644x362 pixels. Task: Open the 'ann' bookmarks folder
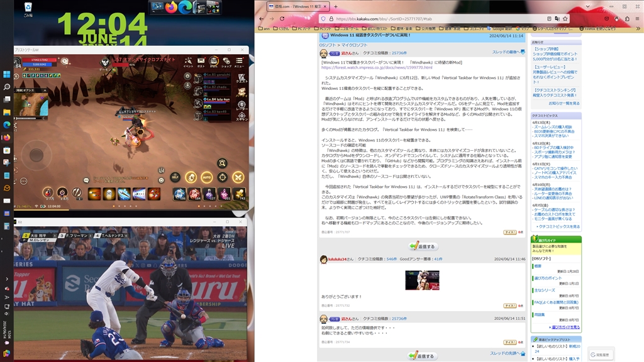click(264, 29)
